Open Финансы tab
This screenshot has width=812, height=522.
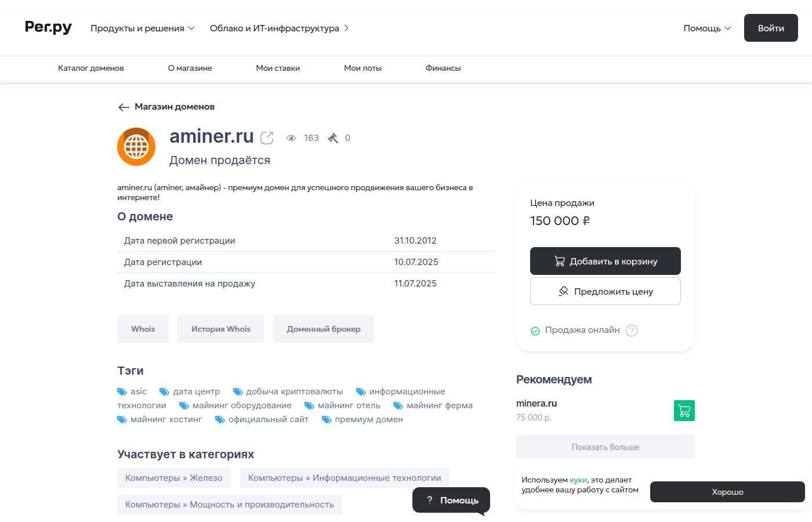(443, 68)
